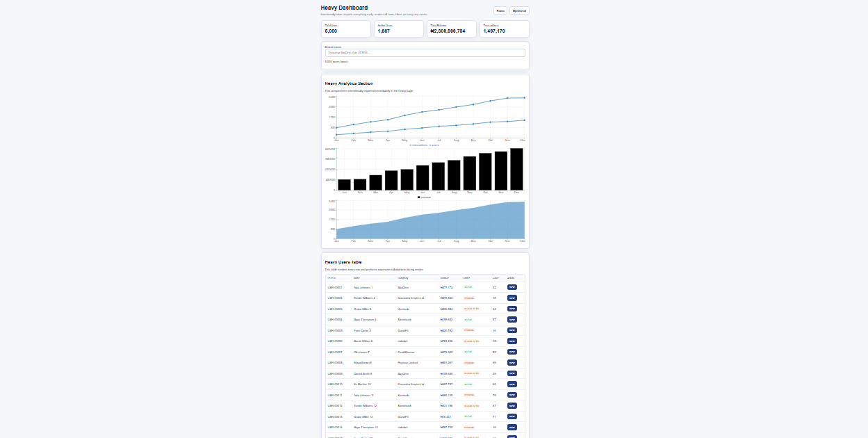The width and height of the screenshot is (868, 438).
Task: Click the Company column header
Action: pyautogui.click(x=403, y=277)
